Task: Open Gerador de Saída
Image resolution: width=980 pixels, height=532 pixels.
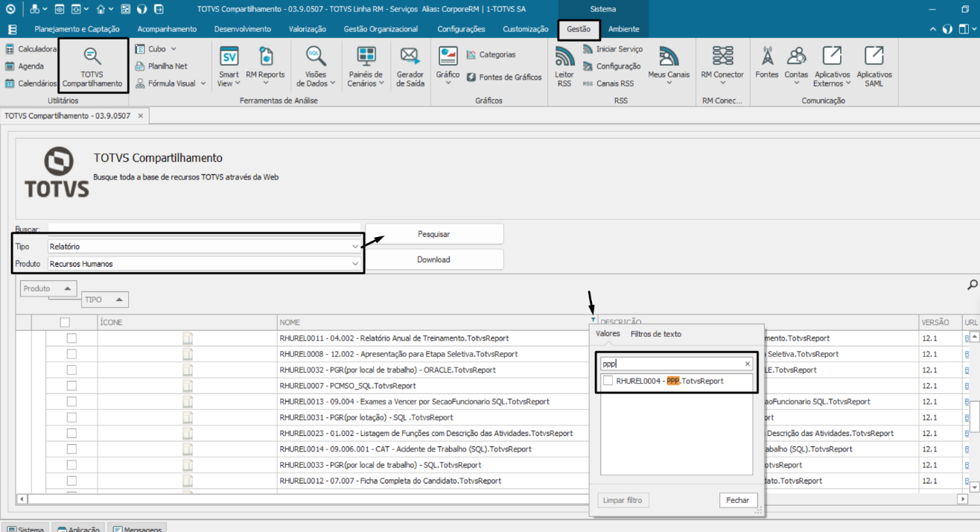Action: pos(410,67)
